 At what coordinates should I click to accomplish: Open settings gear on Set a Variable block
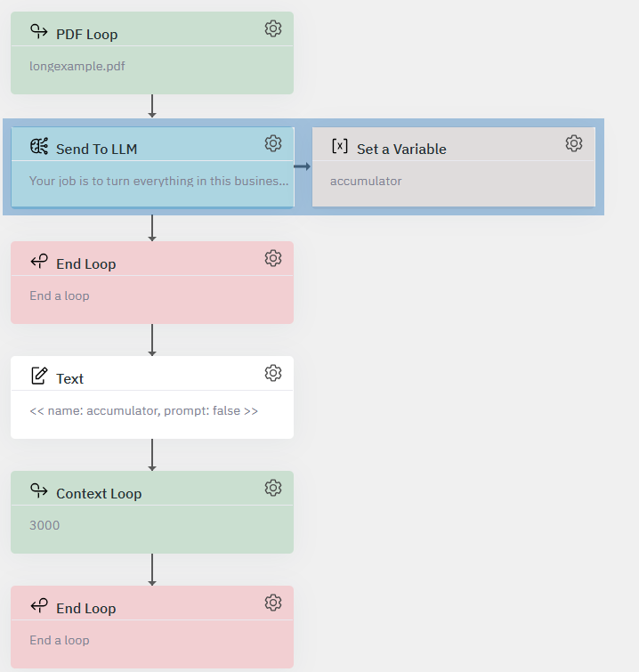click(574, 143)
